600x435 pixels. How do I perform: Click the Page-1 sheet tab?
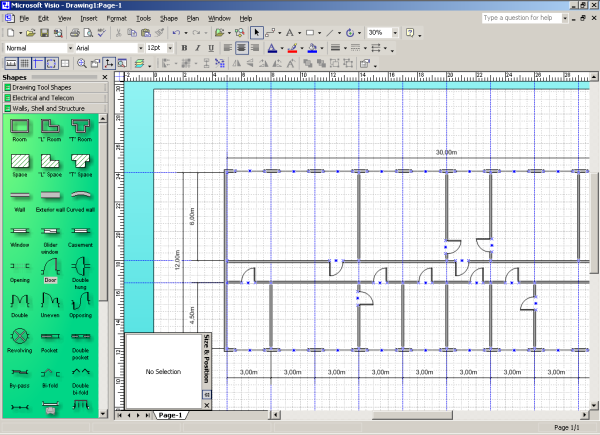tap(170, 414)
